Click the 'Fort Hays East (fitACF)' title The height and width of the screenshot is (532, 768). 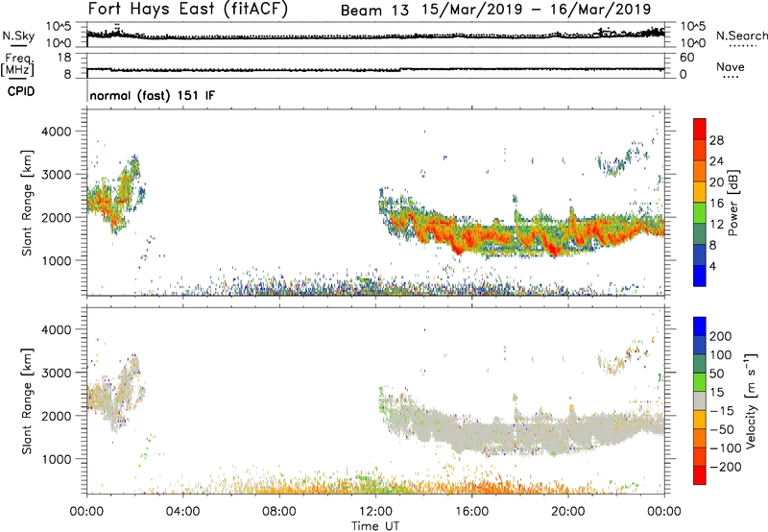click(x=188, y=9)
